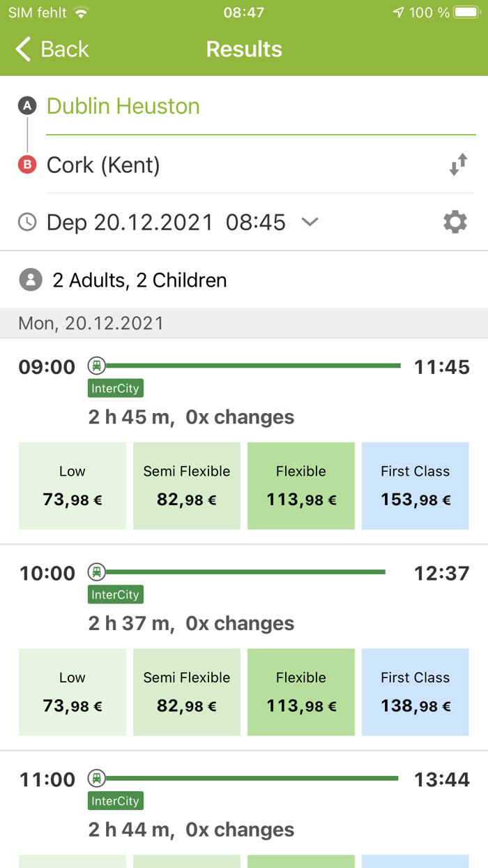Select the Low 73,98 € fare for 09:00
This screenshot has width=488, height=868.
(72, 485)
